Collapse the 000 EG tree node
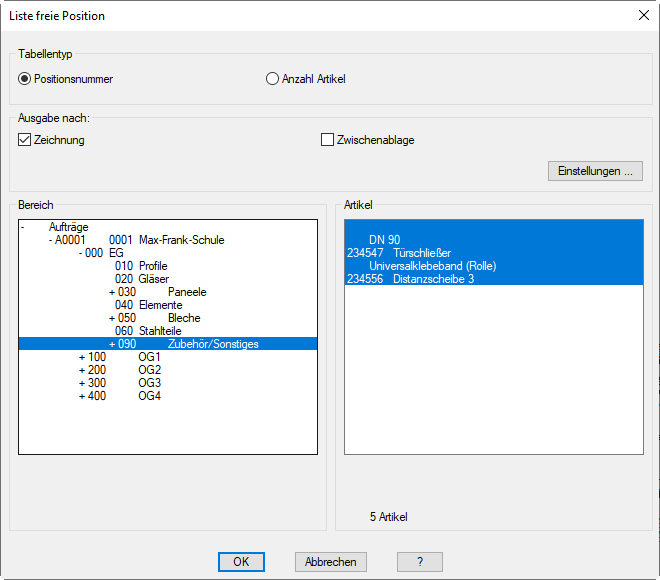This screenshot has height=580, width=660. 82,253
